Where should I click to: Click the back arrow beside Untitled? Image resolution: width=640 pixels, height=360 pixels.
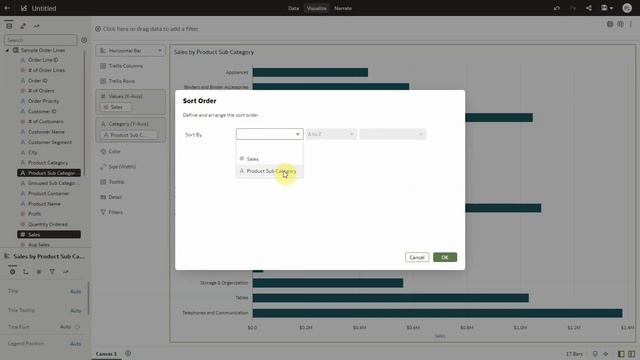[x=7, y=8]
